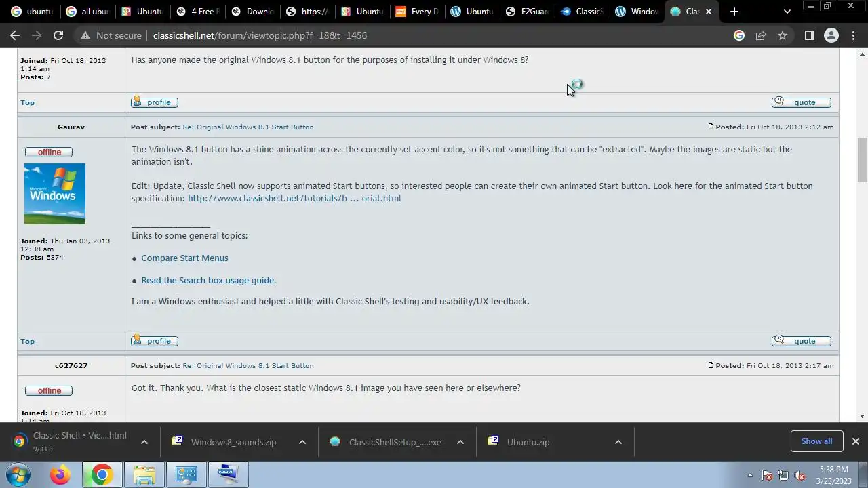Go back to the previous page

[15, 35]
